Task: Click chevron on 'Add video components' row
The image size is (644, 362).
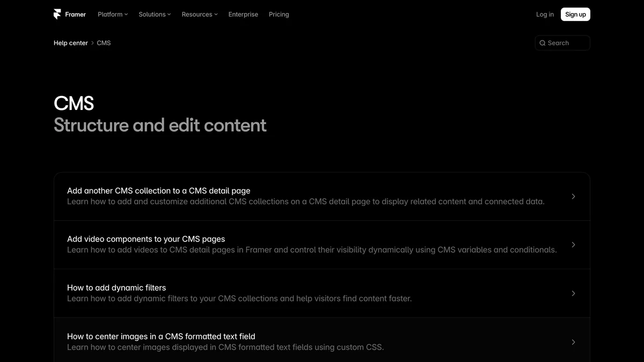Action: (573, 245)
